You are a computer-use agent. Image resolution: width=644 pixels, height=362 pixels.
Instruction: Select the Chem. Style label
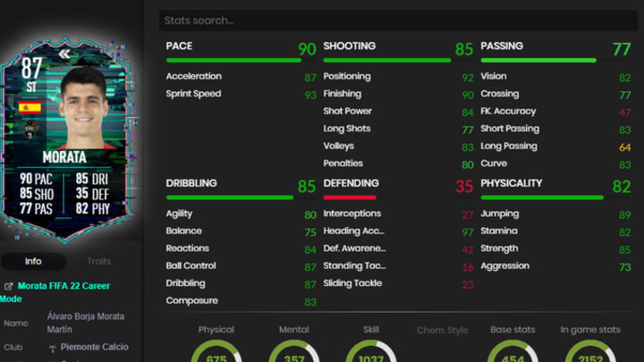point(443,331)
